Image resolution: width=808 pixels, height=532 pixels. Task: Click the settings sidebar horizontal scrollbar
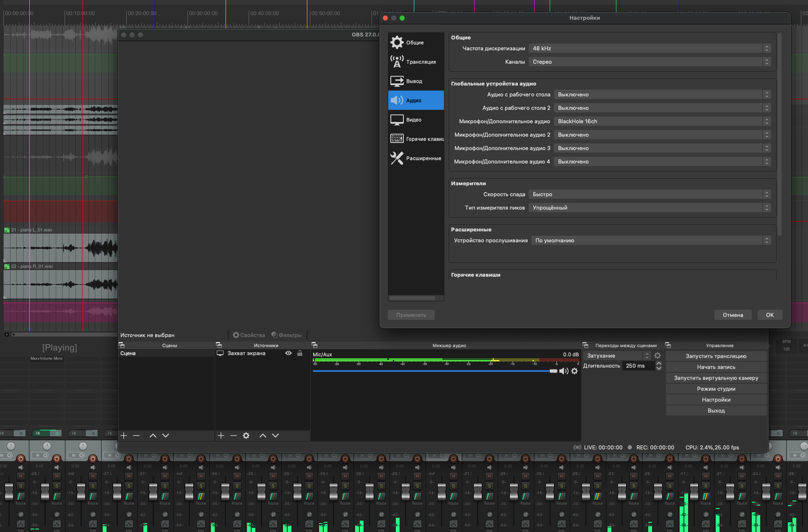click(412, 298)
